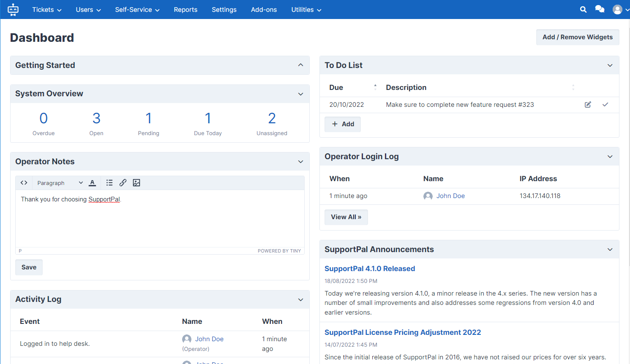Collapse the System Overview widget

(300, 94)
